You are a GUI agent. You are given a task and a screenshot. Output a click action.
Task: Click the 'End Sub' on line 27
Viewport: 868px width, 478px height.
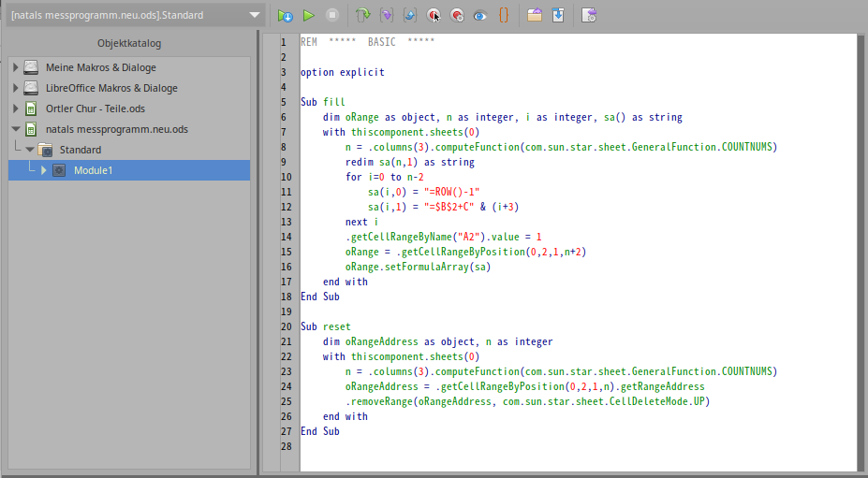320,431
